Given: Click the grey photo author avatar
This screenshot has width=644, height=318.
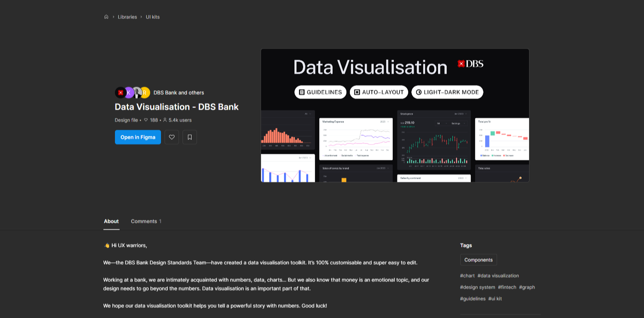Looking at the screenshot, I should (x=137, y=93).
